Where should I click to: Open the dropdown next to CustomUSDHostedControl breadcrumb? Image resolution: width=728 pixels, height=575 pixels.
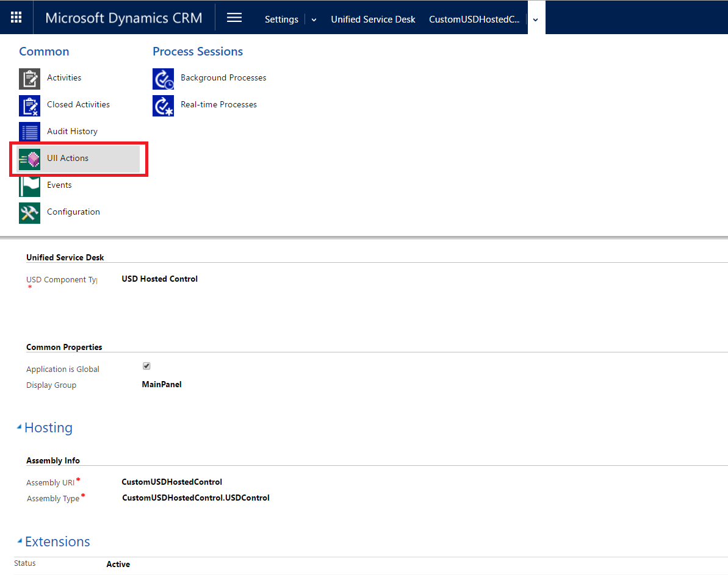click(535, 20)
